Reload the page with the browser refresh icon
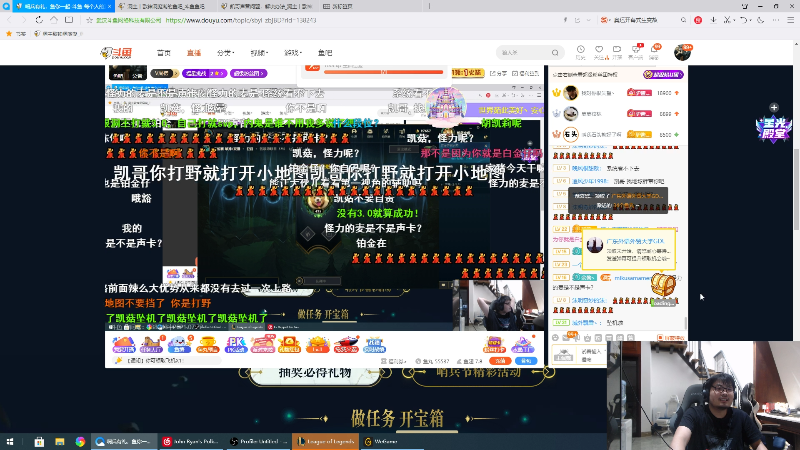This screenshot has width=800, height=450. click(39, 20)
